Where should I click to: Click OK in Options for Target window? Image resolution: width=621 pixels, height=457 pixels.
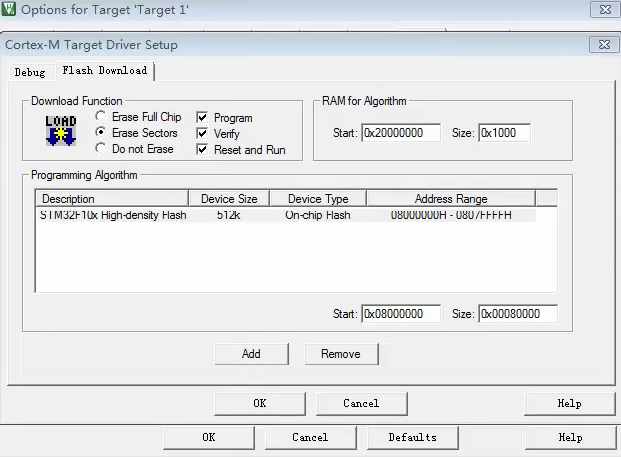209,438
